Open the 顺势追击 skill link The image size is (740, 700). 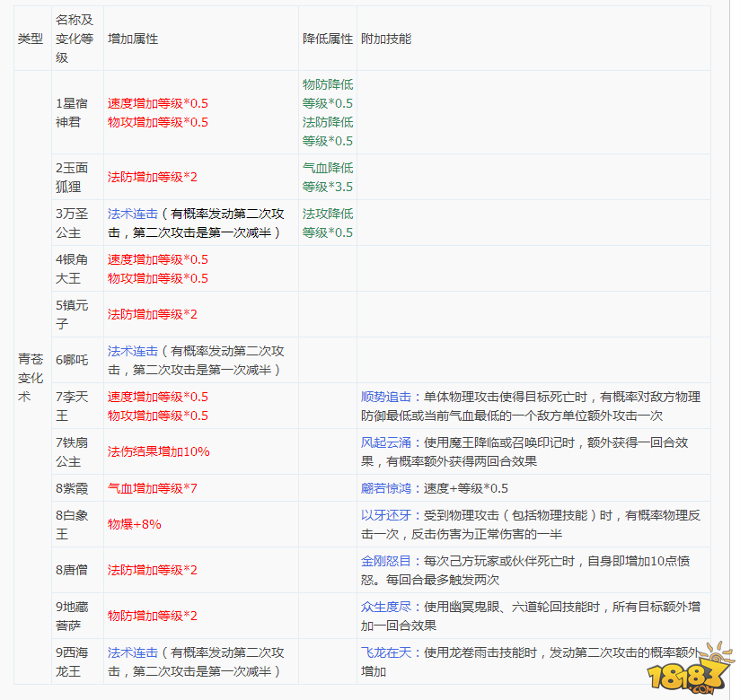385,397
